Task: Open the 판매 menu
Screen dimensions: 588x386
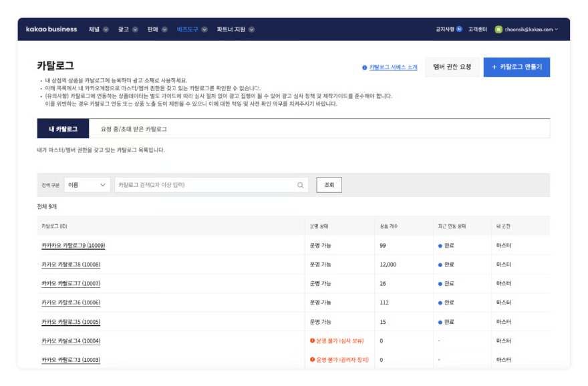Action: point(152,29)
